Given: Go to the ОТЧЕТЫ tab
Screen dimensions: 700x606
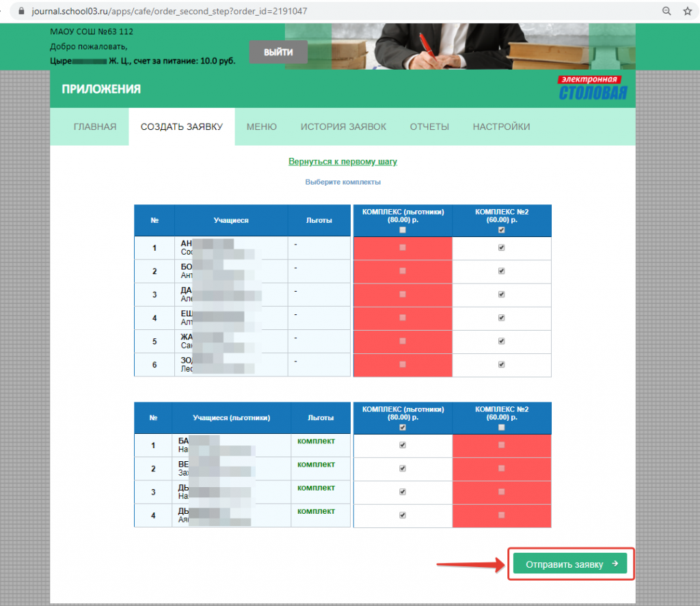Looking at the screenshot, I should (x=429, y=127).
